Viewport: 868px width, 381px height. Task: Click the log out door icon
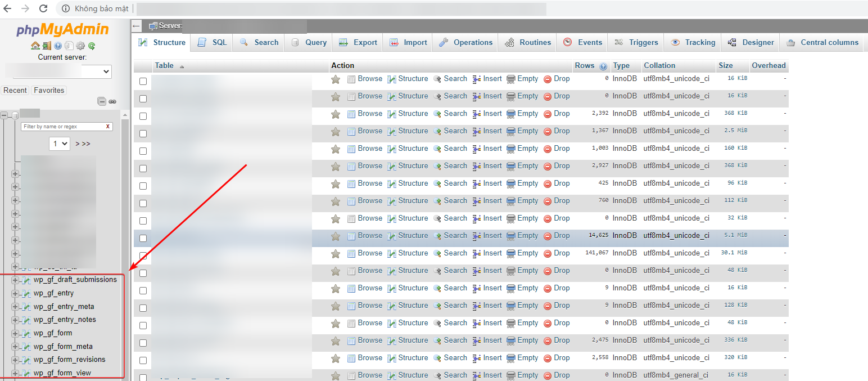pyautogui.click(x=47, y=46)
